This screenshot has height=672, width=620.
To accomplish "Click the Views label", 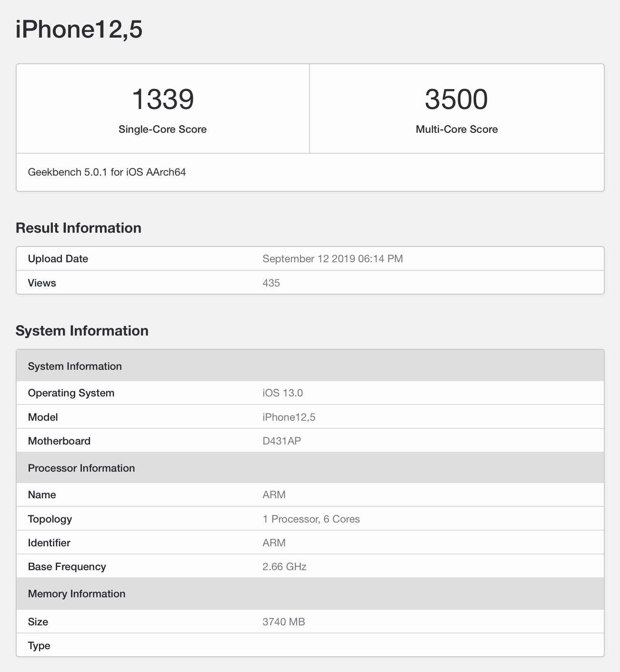I will coord(42,283).
